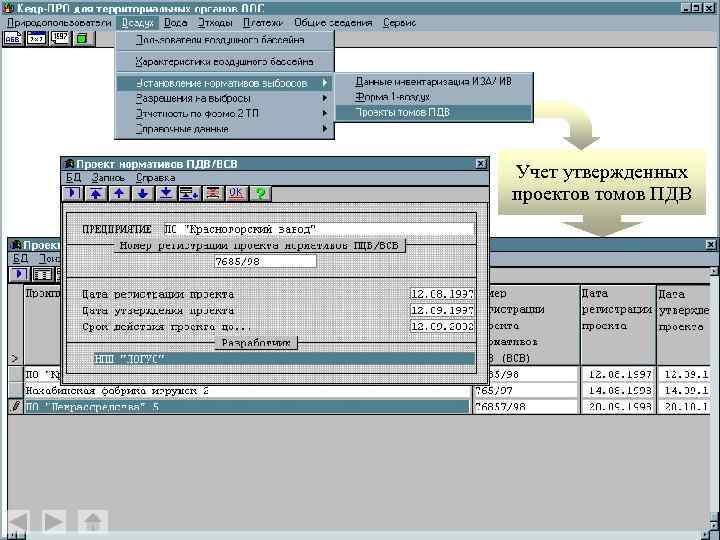Click date cell 12.08.1997 in table
Screen dimensions: 720x540
click(618, 375)
